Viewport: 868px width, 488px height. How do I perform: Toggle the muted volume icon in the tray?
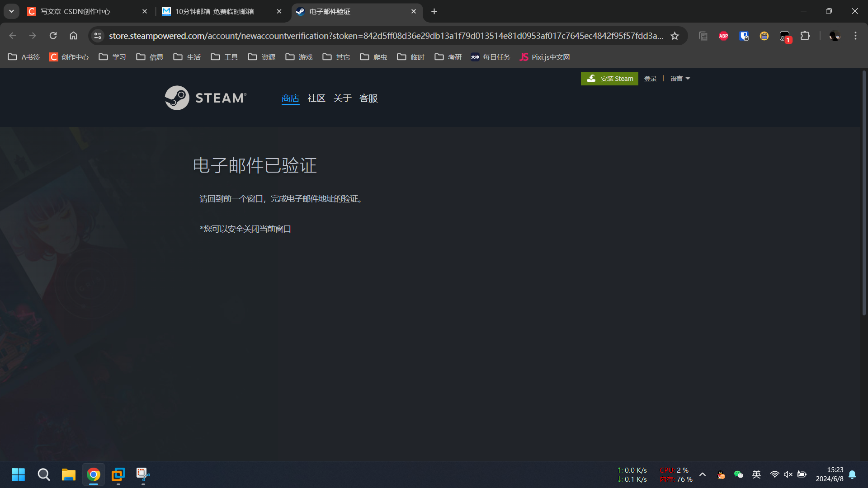coord(788,474)
